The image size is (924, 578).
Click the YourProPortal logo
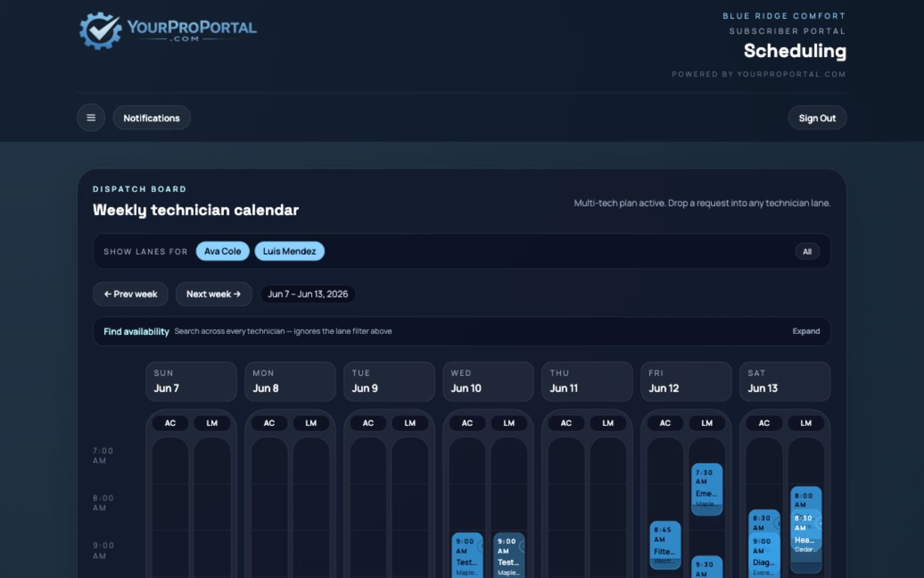167,30
